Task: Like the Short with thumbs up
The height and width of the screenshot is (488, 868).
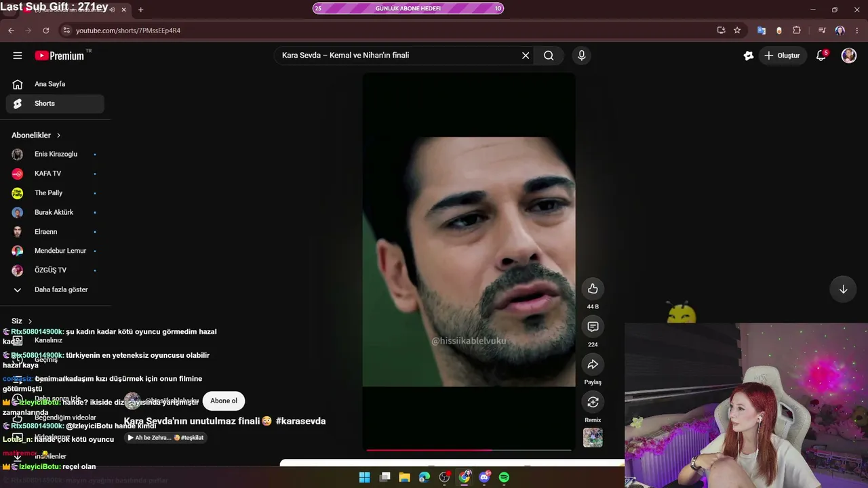Action: click(593, 289)
